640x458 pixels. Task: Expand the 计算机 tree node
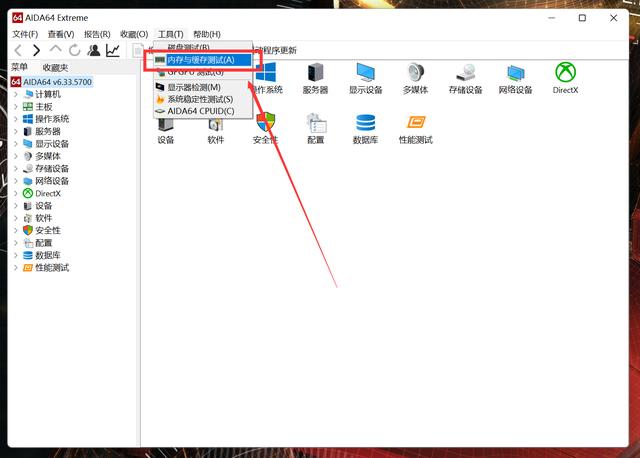16,94
